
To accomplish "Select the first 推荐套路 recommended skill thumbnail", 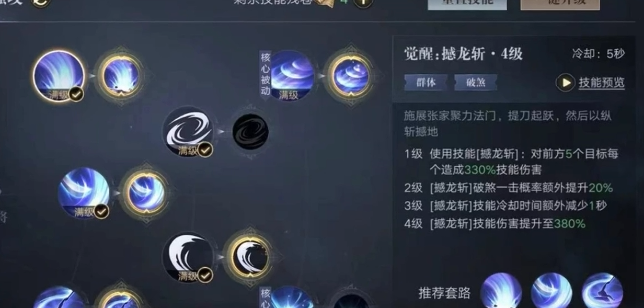I will pyautogui.click(x=501, y=292).
